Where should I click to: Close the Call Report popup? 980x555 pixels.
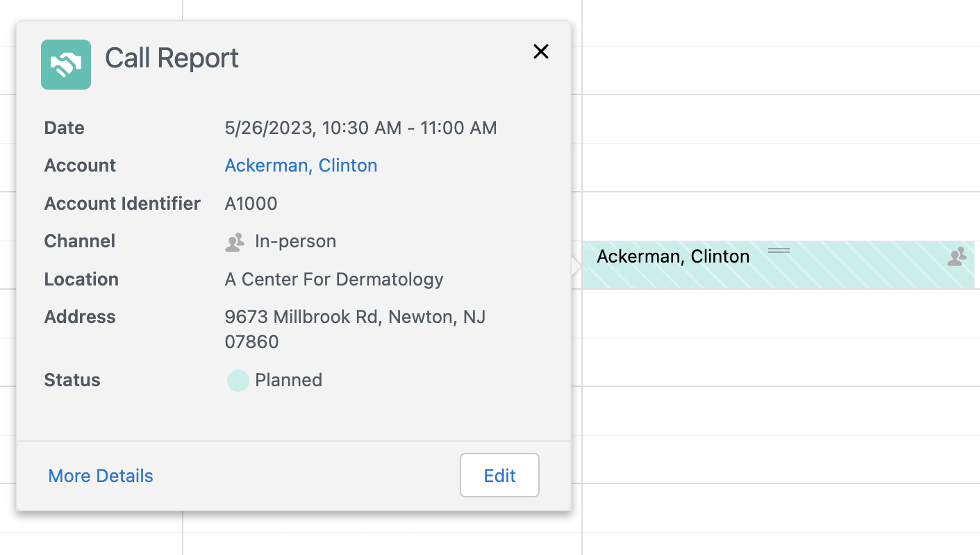point(540,51)
